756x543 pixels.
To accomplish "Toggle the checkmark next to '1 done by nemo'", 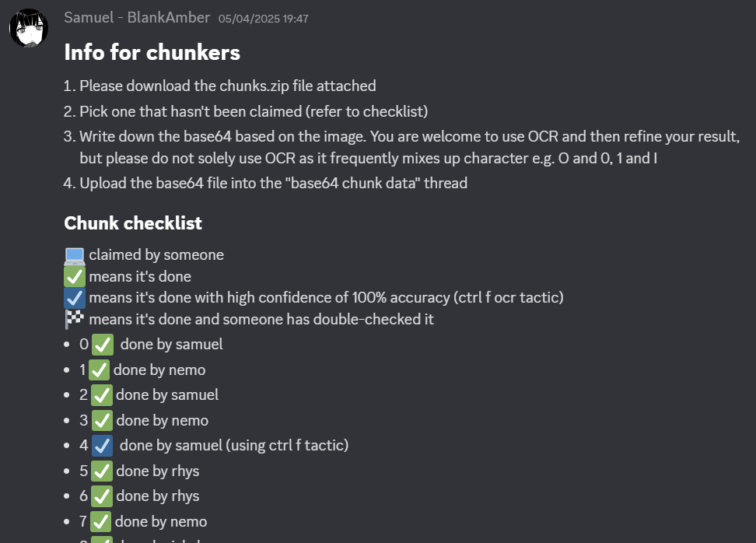I will (98, 370).
